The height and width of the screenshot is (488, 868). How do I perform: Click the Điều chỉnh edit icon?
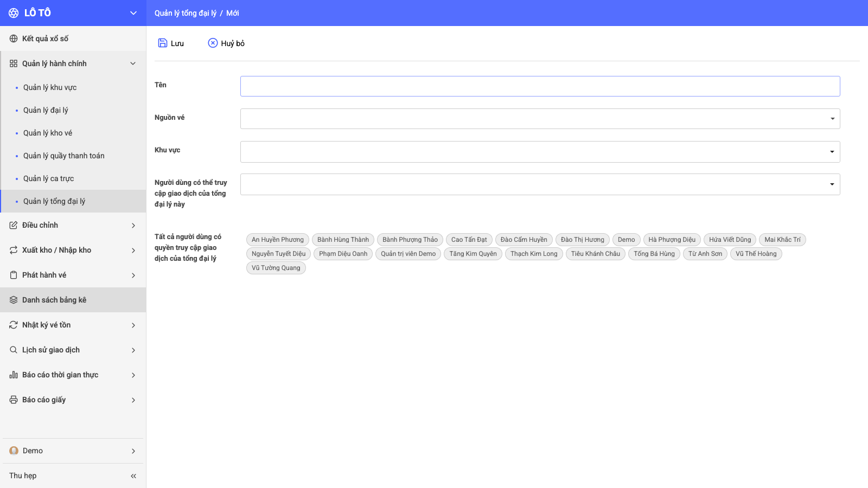click(x=14, y=225)
